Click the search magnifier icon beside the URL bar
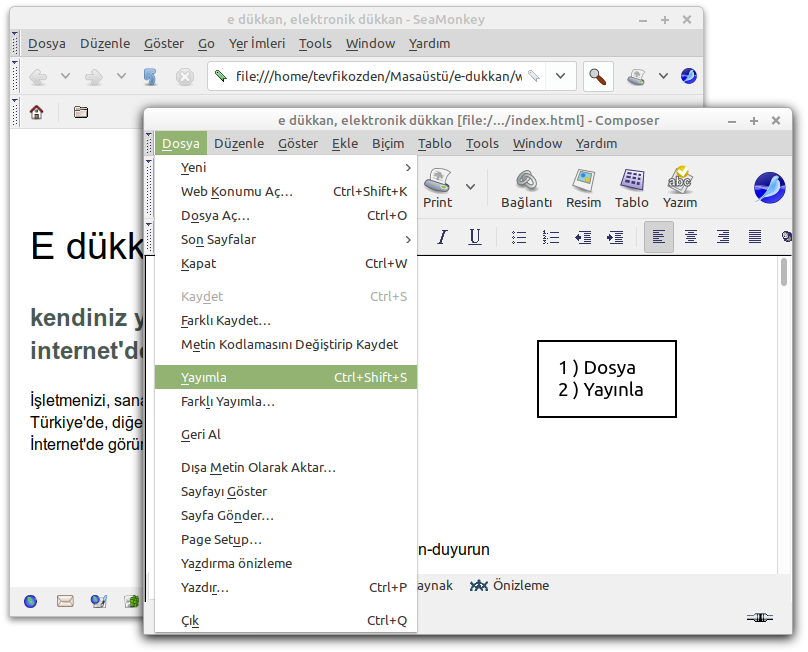This screenshot has height=652, width=808. coord(598,76)
